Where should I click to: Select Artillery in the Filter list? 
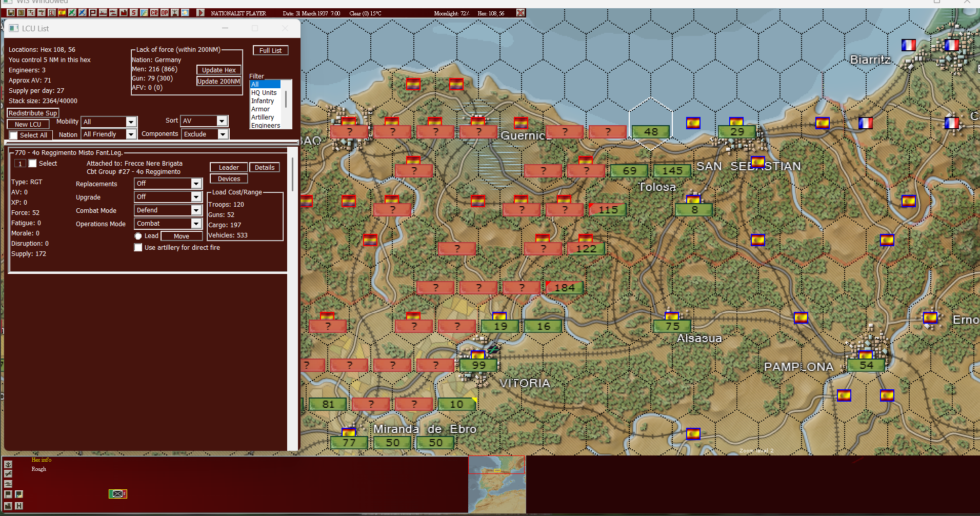263,117
